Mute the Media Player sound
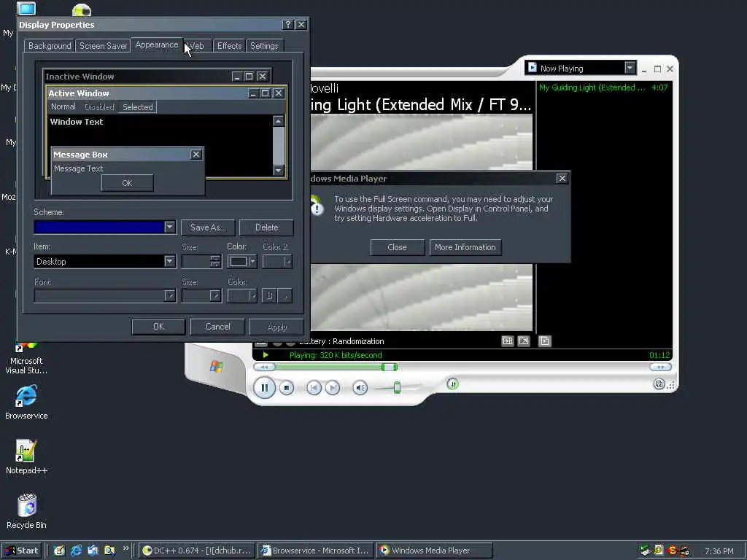The width and height of the screenshot is (747, 560). tap(360, 388)
